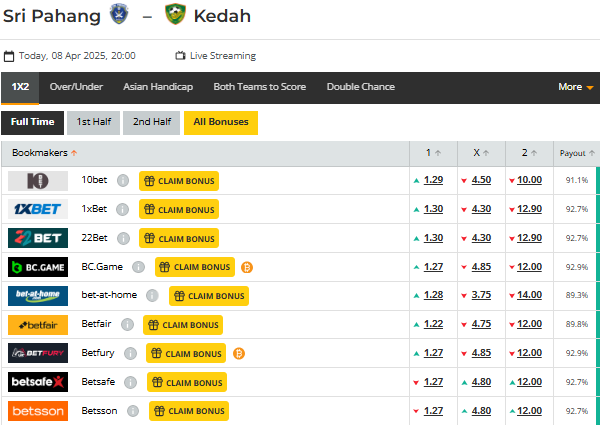Sort by the Bookmakers column

[x=45, y=153]
